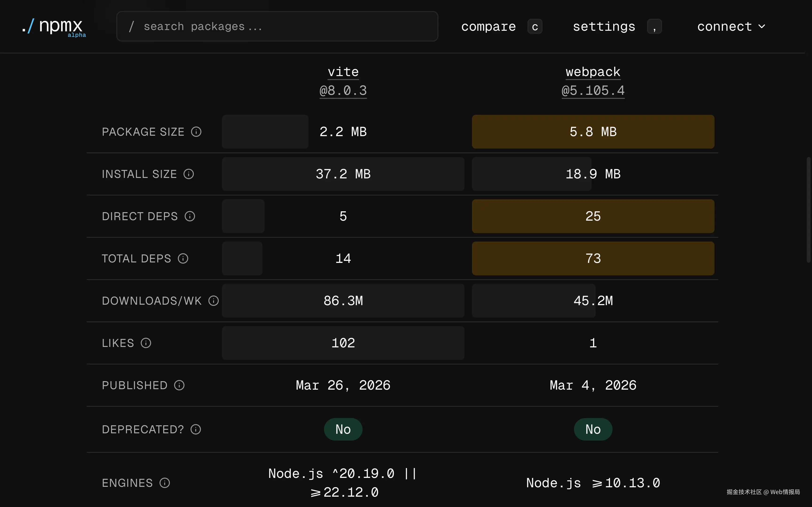This screenshot has height=507, width=812.
Task: Click the Install Size info icon
Action: [x=189, y=174]
